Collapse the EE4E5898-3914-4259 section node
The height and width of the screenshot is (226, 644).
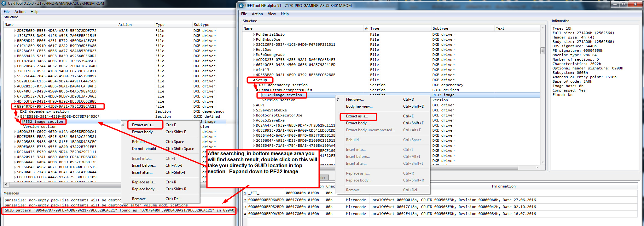tap(18, 116)
